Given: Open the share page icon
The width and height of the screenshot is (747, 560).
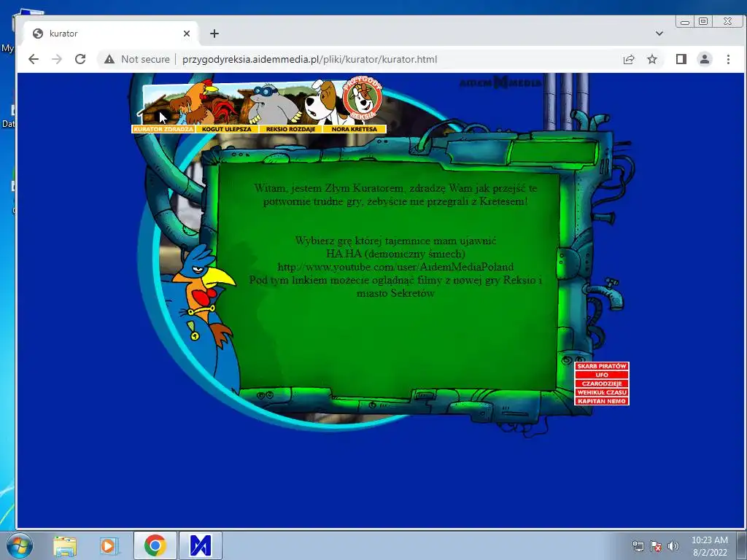Looking at the screenshot, I should [x=629, y=59].
